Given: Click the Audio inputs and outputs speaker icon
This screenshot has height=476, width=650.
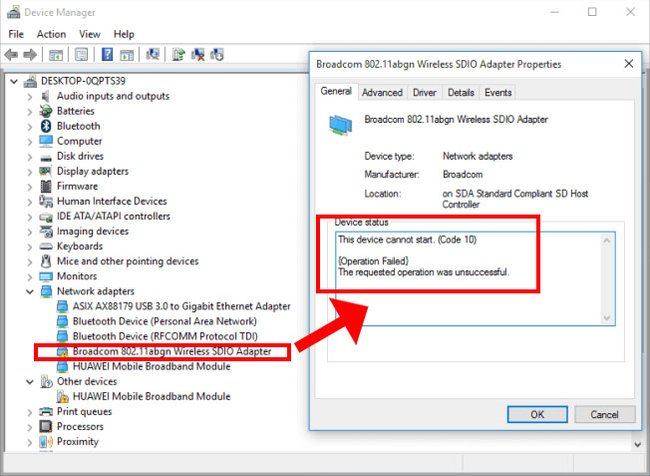Looking at the screenshot, I should coord(46,96).
